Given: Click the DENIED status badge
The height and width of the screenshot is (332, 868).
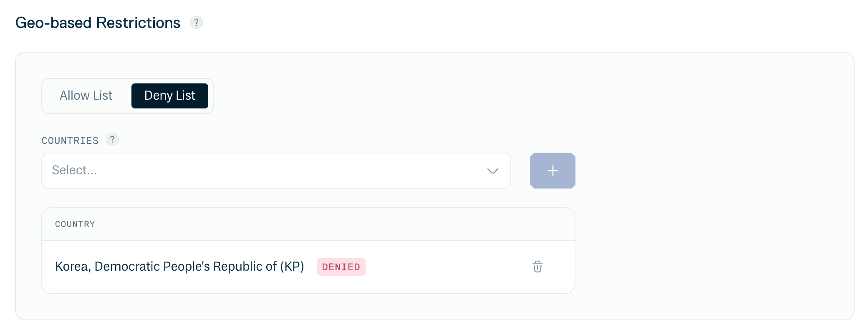Looking at the screenshot, I should click(341, 267).
